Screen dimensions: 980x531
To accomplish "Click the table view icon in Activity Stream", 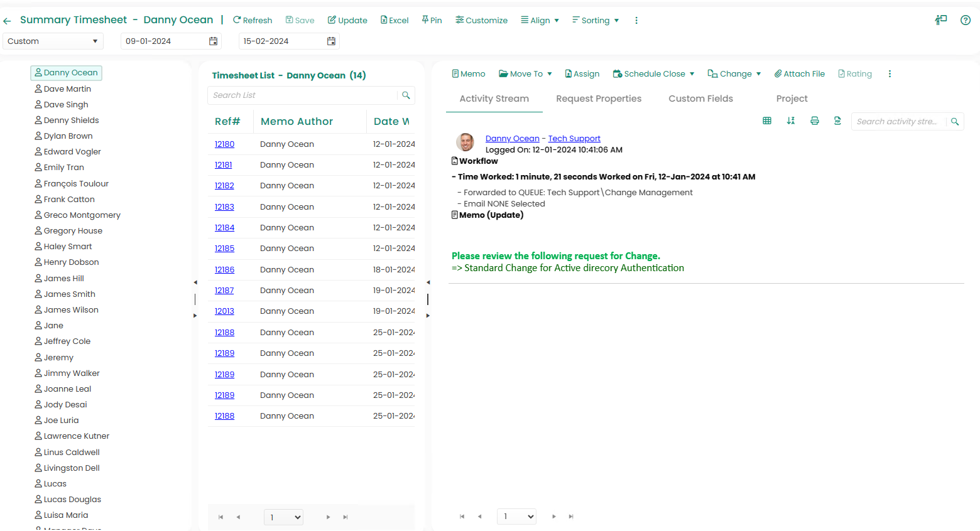I will [x=767, y=121].
